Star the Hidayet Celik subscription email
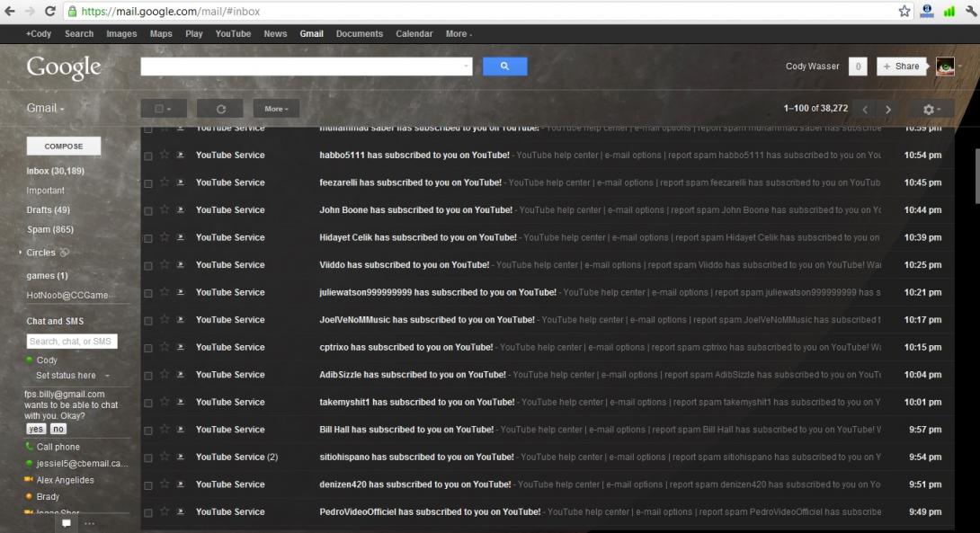This screenshot has height=533, width=980. (165, 236)
